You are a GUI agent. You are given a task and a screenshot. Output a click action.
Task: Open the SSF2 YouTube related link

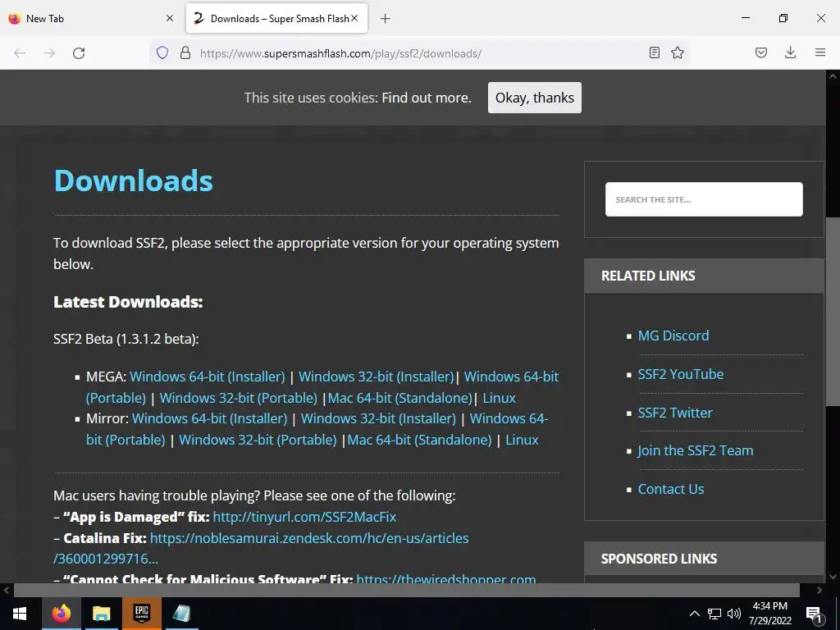click(680, 374)
